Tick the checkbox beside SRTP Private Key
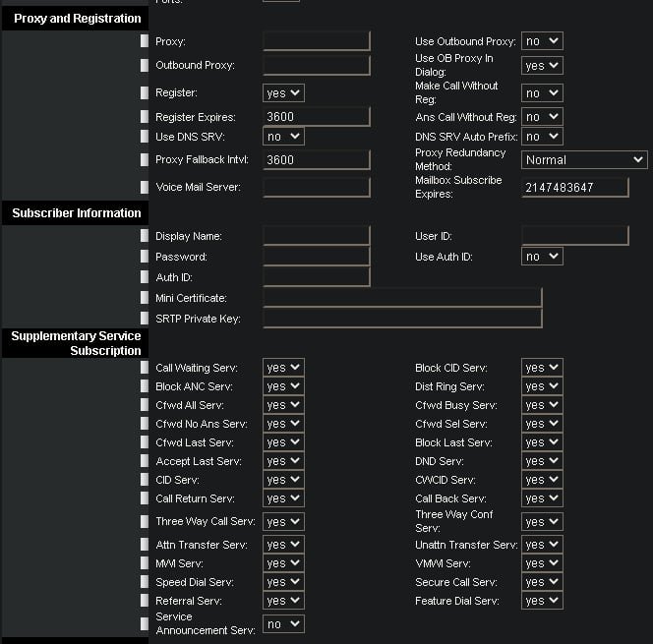 [x=145, y=319]
